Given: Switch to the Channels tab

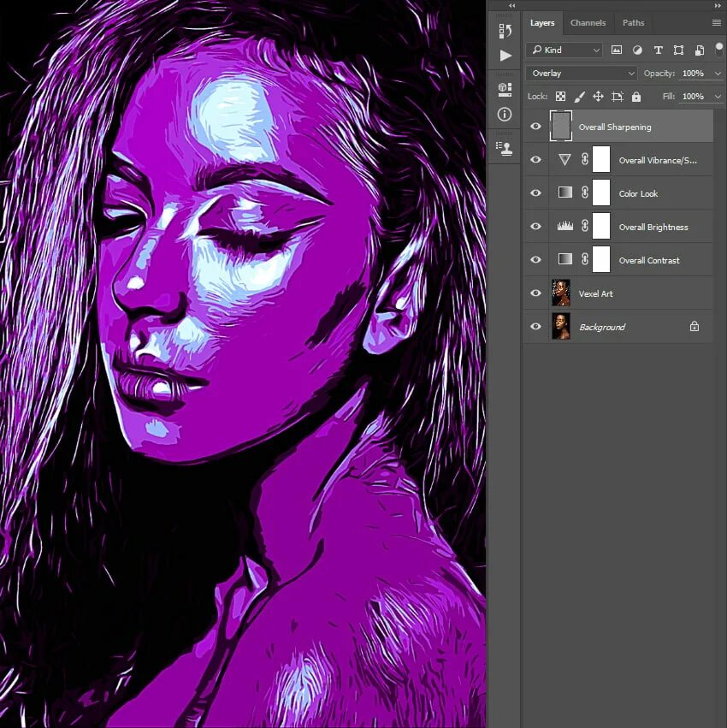Looking at the screenshot, I should pos(588,23).
